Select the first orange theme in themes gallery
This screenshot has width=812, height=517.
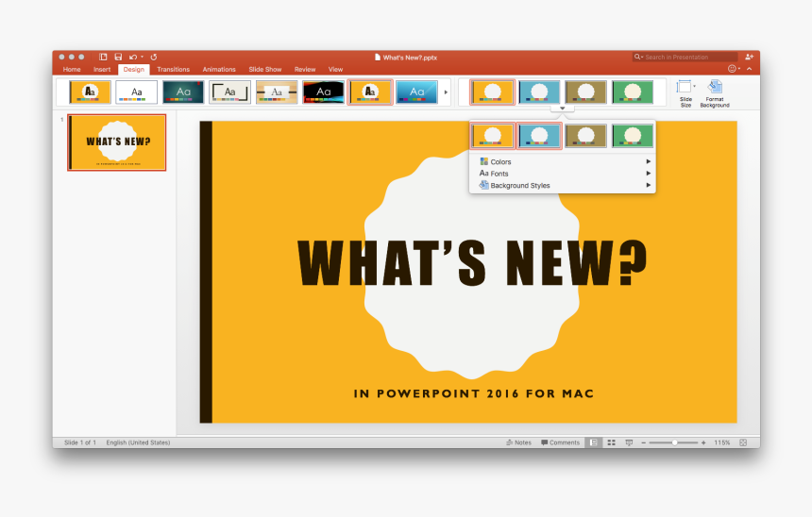pyautogui.click(x=90, y=92)
